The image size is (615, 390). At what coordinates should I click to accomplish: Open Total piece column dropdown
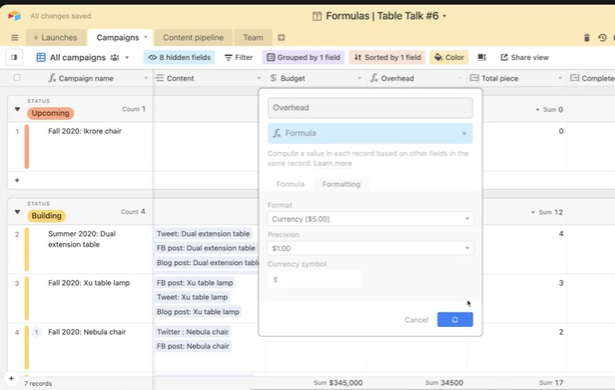point(560,78)
